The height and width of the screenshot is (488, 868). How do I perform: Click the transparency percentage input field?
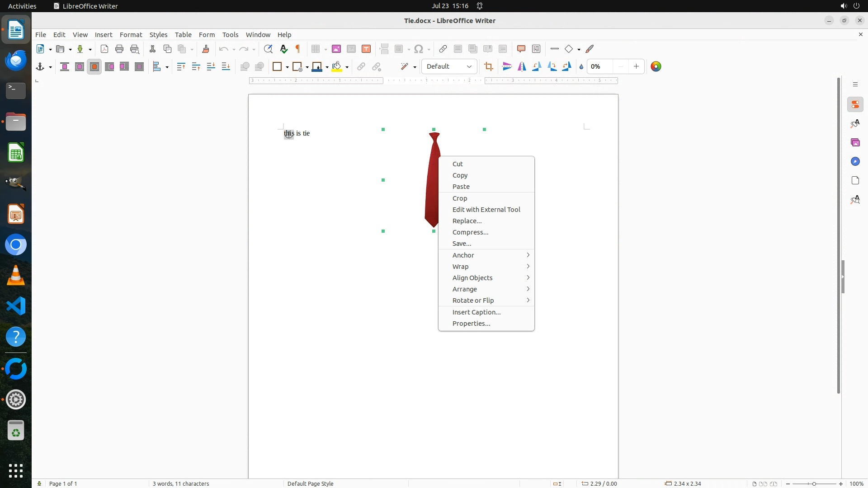click(x=601, y=67)
